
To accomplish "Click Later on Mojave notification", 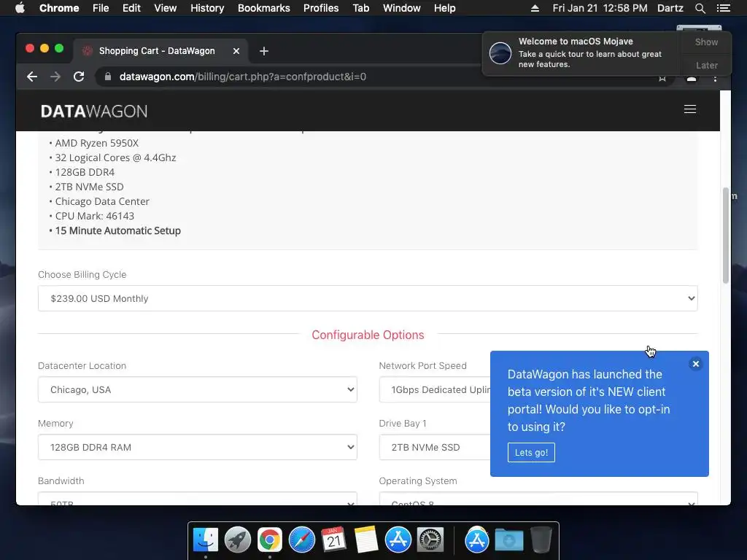I will [706, 65].
